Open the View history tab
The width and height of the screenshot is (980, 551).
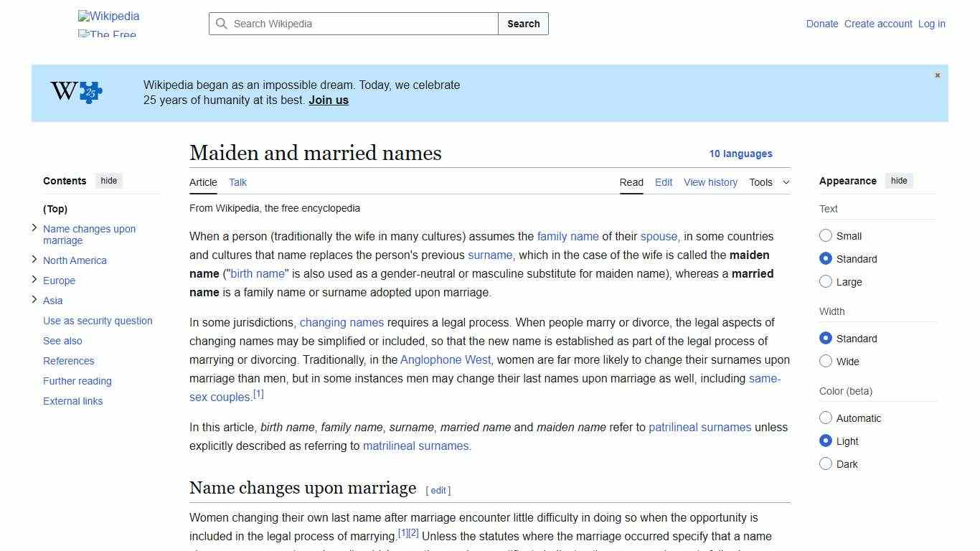pyautogui.click(x=710, y=182)
